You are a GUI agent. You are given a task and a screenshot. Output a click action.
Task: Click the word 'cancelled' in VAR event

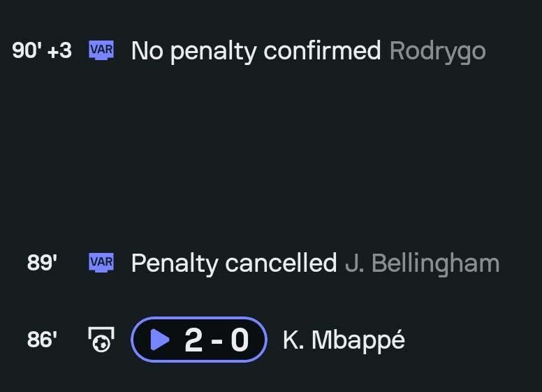pyautogui.click(x=281, y=263)
